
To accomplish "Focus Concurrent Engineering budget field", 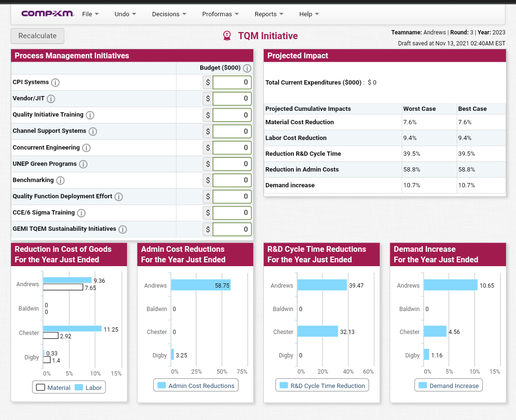I will (232, 148).
